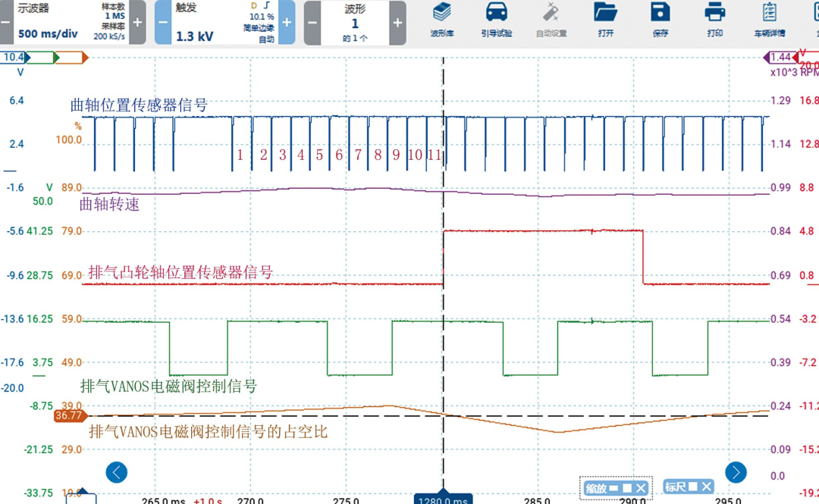The width and height of the screenshot is (819, 504).
Task: Click the 缩放 panel label
Action: (596, 488)
